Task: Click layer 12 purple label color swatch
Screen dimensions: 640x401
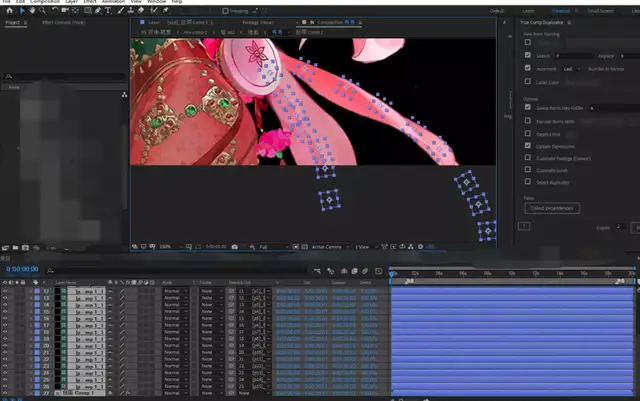Action: pos(37,291)
